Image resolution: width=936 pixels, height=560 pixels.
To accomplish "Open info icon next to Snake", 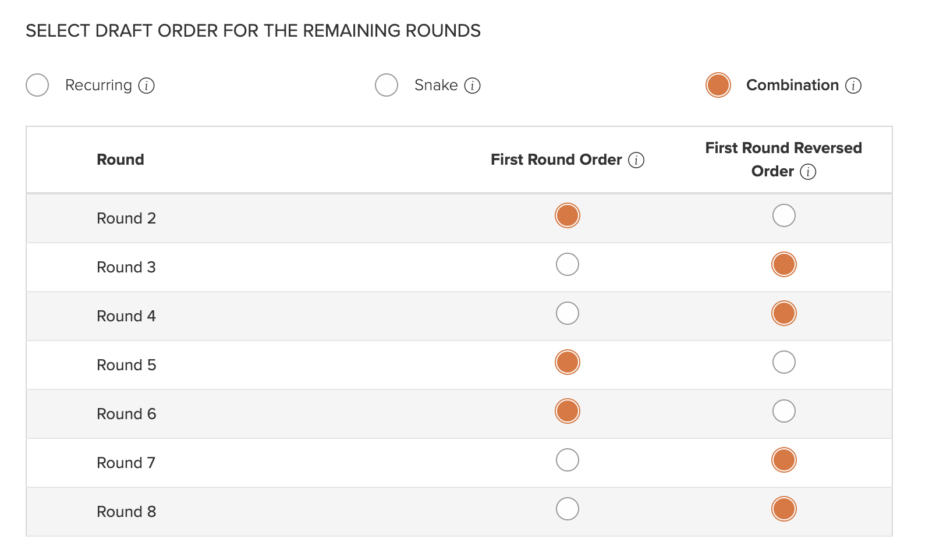I will coord(472,86).
